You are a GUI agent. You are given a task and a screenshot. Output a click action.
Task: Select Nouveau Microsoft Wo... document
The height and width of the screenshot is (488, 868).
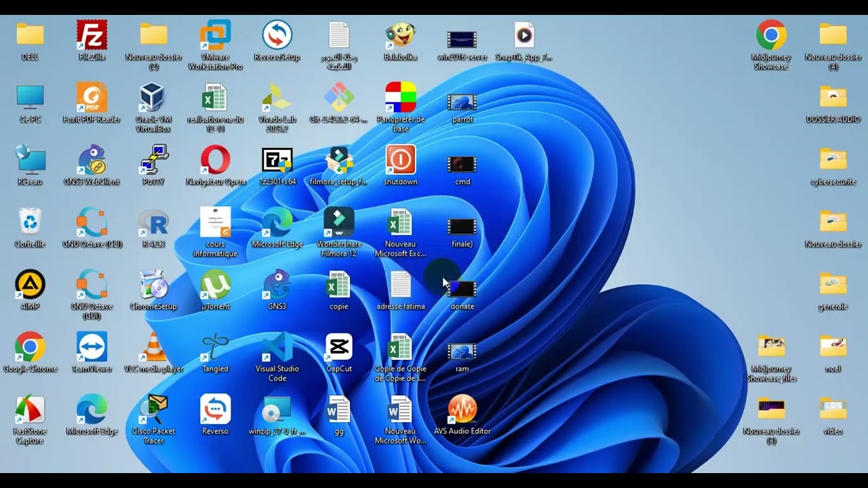[400, 409]
